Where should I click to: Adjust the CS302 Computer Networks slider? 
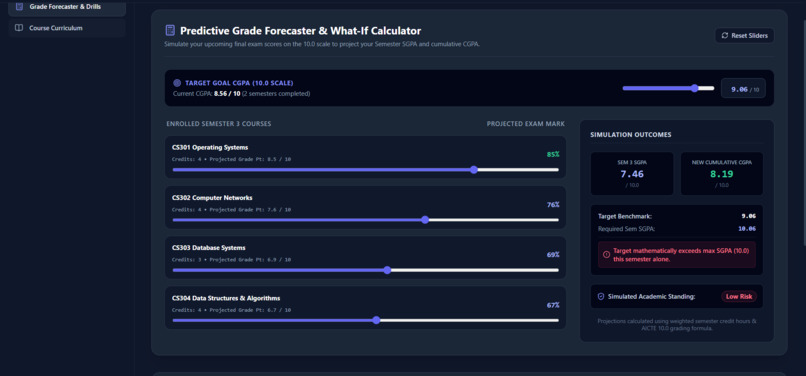point(365,220)
